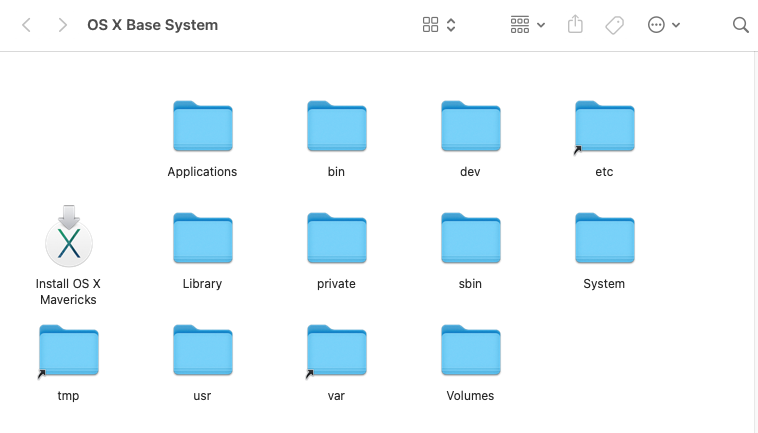Expand the grouping dropdown chevron
The height and width of the screenshot is (433, 758).
coord(541,25)
